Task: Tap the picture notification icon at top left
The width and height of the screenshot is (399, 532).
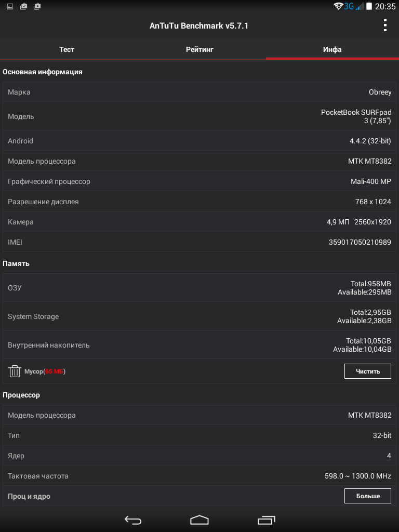Action: 10,6
